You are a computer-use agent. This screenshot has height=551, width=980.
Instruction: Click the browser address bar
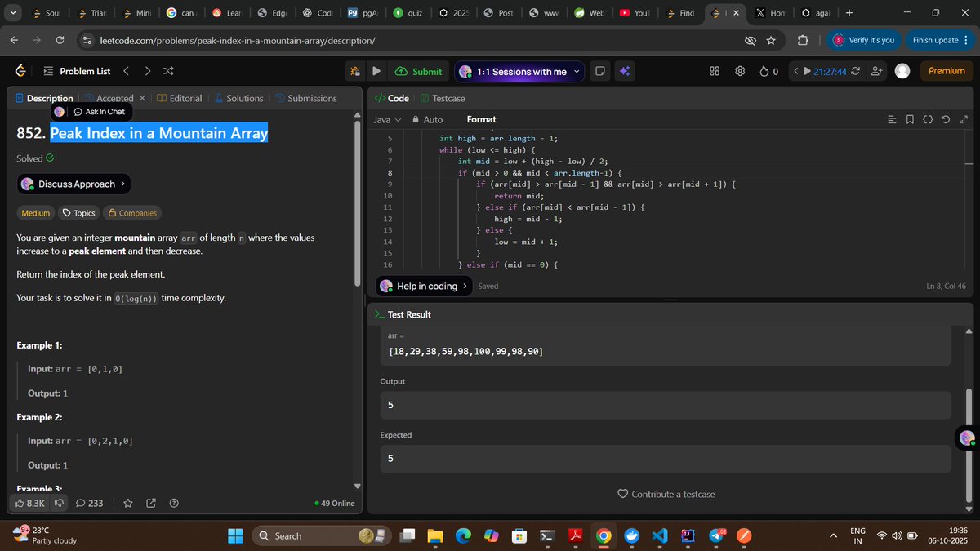click(408, 40)
